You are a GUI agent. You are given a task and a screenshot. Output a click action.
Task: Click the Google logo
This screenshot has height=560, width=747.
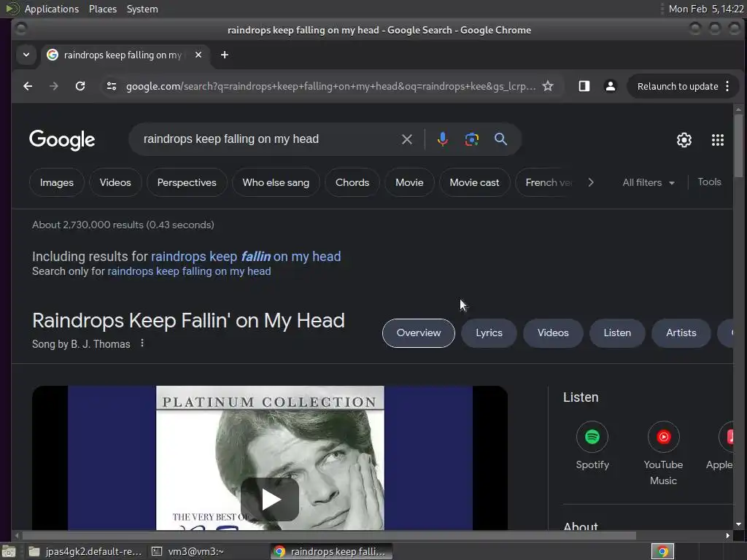click(x=62, y=139)
